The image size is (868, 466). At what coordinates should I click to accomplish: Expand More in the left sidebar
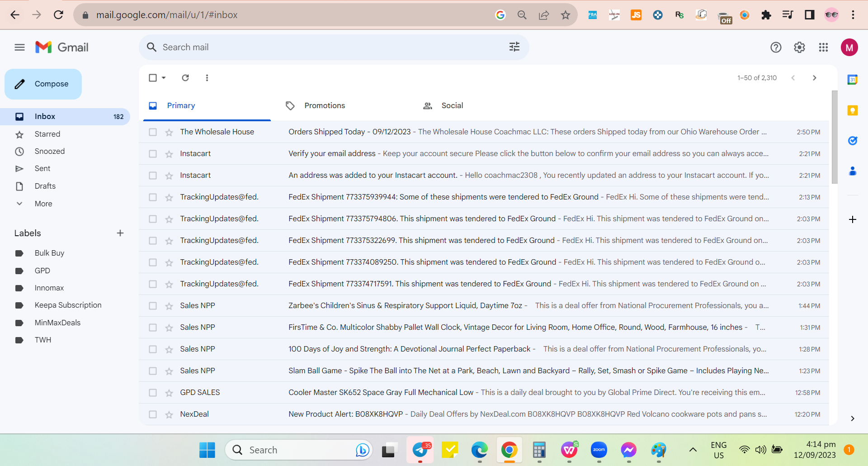tap(43, 204)
